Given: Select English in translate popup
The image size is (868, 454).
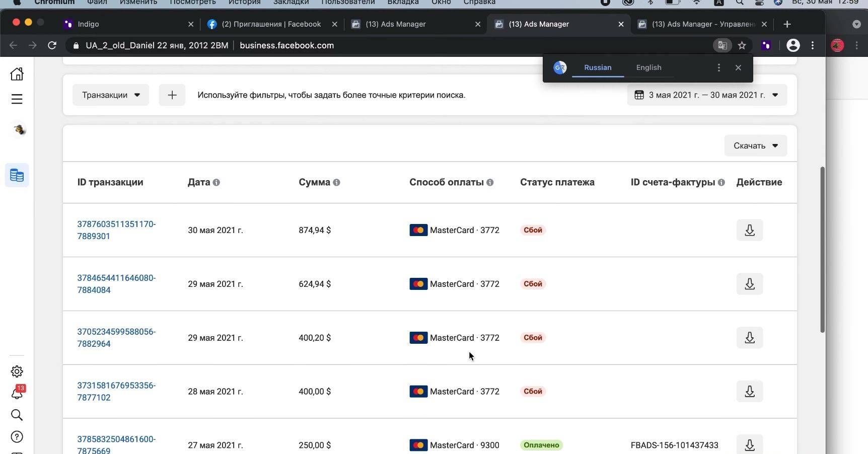Looking at the screenshot, I should coord(648,67).
